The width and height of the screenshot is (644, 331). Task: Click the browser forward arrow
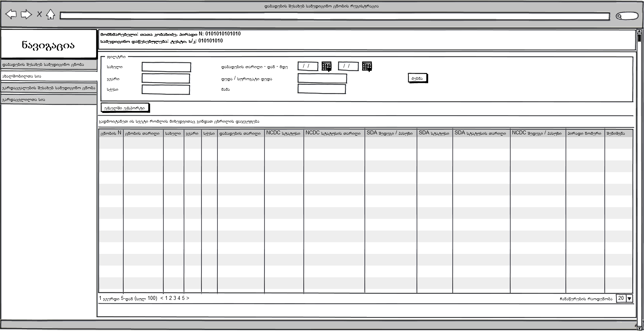(26, 15)
